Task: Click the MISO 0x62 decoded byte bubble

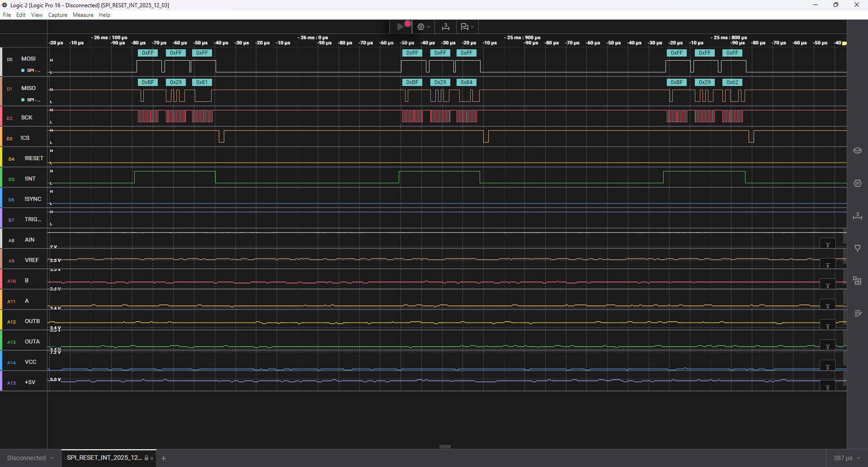Action: pos(732,82)
